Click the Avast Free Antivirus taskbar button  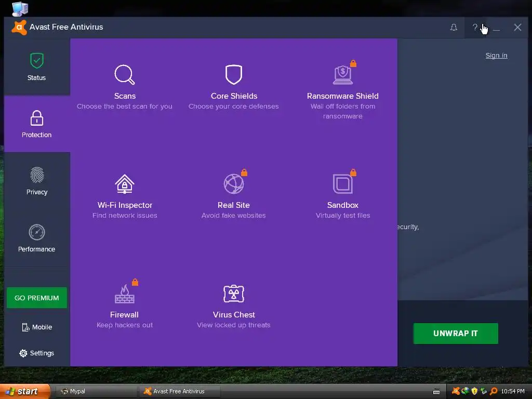point(179,391)
